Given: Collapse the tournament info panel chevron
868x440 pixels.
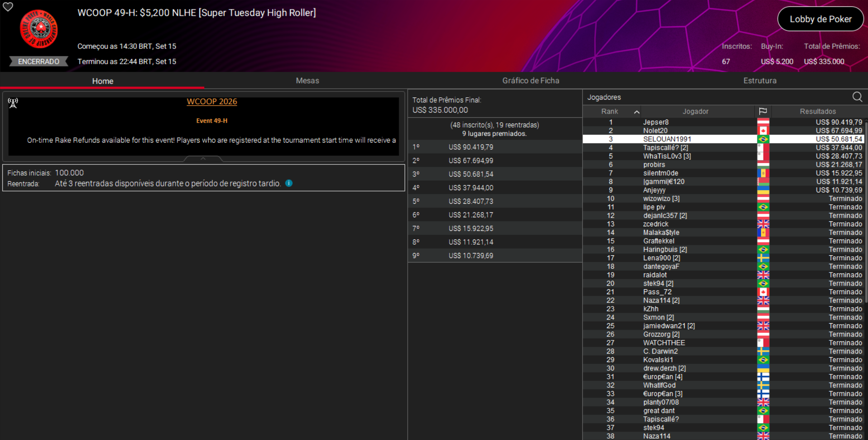Looking at the screenshot, I should pos(203,159).
